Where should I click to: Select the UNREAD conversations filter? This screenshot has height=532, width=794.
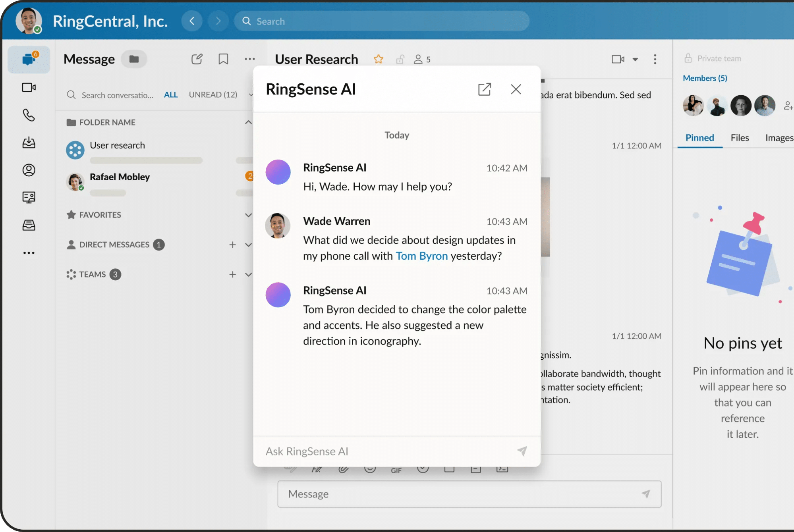tap(213, 94)
